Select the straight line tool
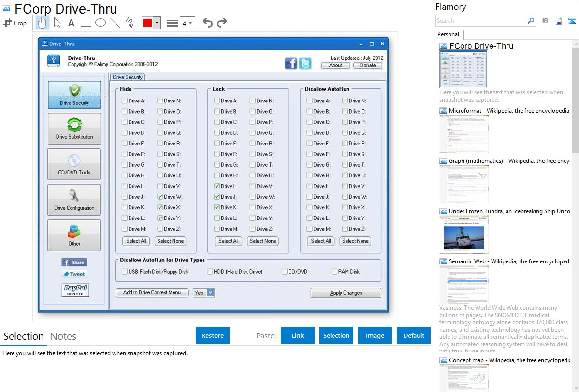Screen dimensions: 579x392 [115, 23]
